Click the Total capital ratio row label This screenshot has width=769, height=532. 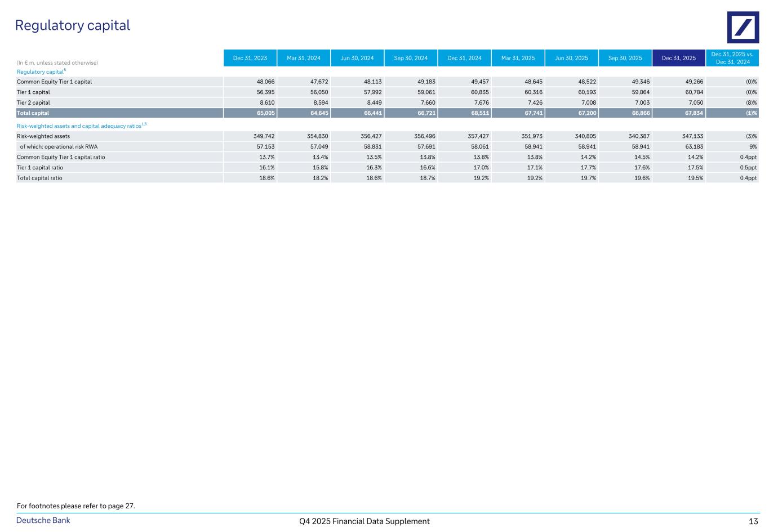coord(39,178)
